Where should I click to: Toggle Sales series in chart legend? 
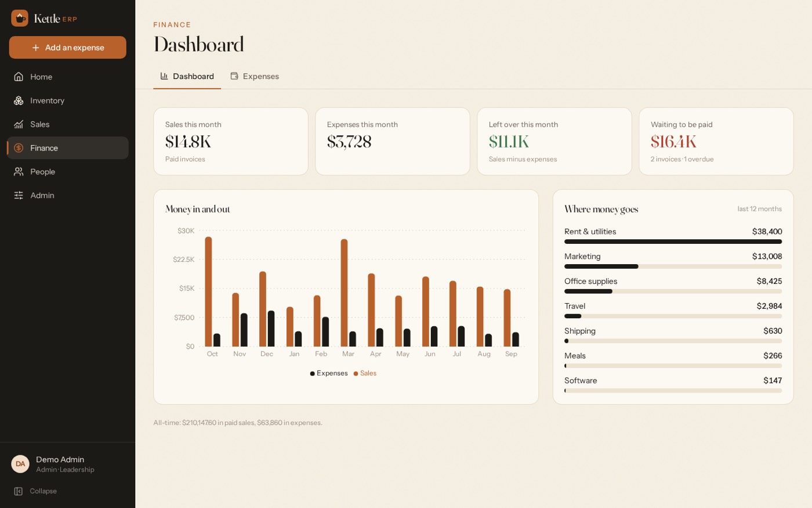point(365,373)
